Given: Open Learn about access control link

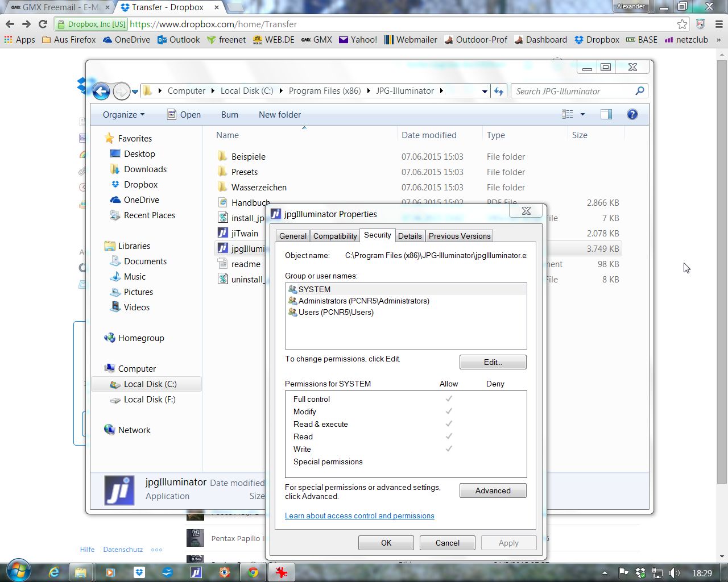Looking at the screenshot, I should 359,516.
